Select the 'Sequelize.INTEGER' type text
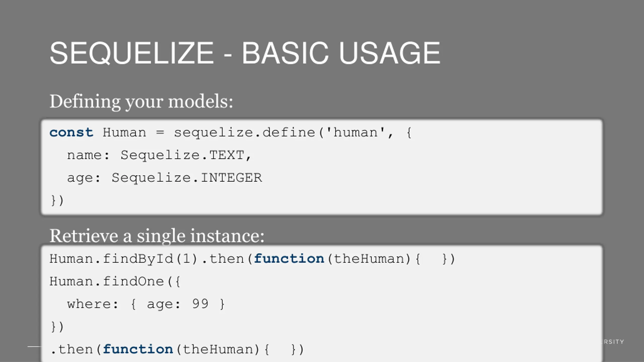 pos(187,178)
